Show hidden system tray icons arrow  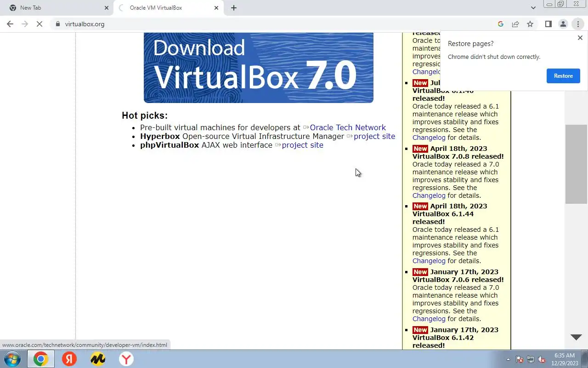pos(508,359)
